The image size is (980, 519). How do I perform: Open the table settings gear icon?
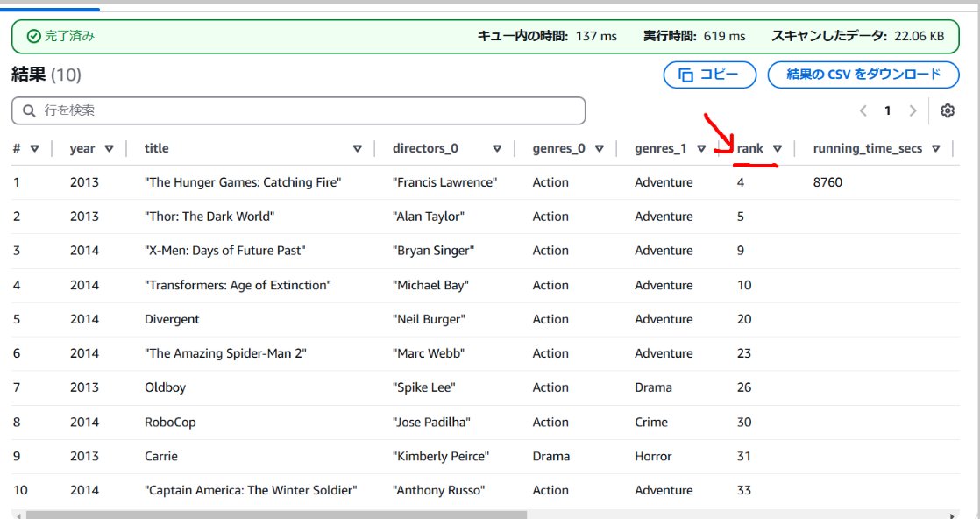pos(948,110)
